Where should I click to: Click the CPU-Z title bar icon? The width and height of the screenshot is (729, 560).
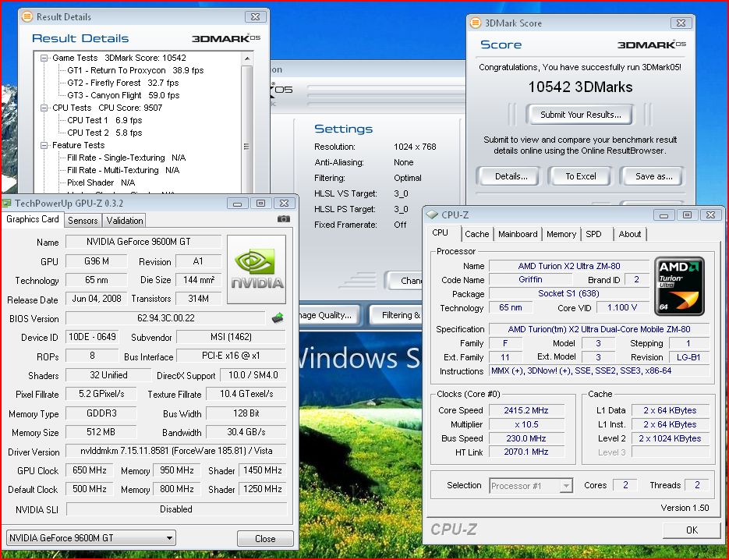tap(433, 214)
